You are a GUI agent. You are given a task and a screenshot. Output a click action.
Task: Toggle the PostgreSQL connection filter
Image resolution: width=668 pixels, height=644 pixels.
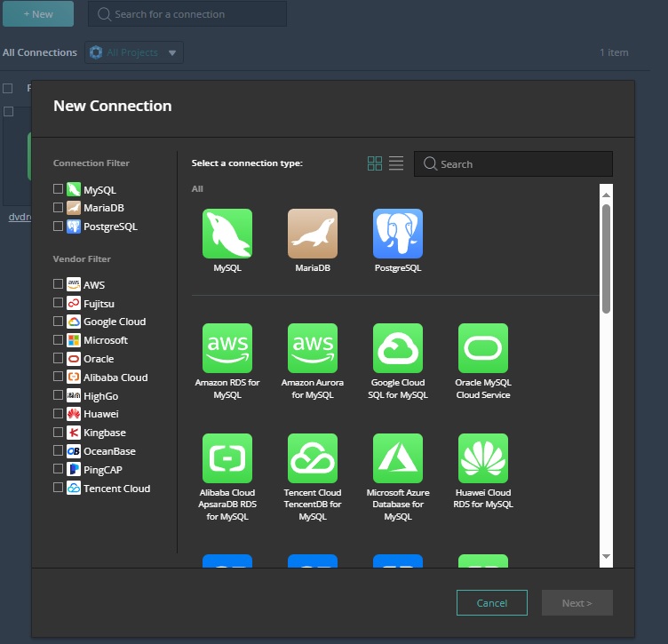click(x=59, y=227)
